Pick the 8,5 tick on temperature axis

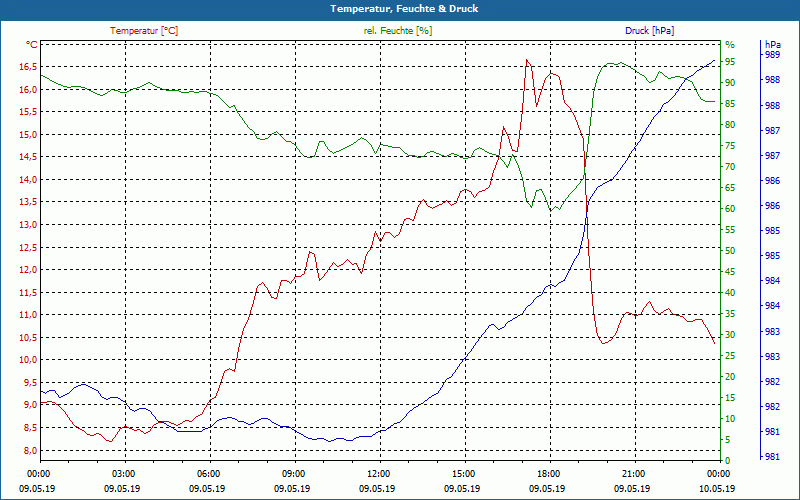[30, 428]
